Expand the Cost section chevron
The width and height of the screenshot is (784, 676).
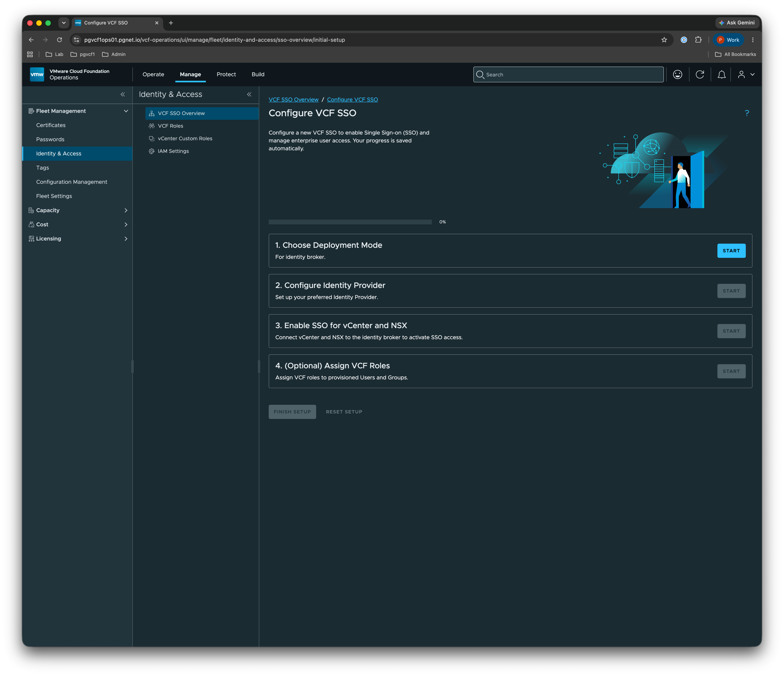(x=126, y=224)
